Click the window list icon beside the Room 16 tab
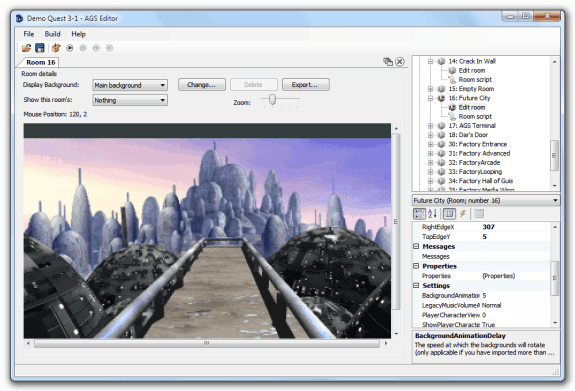575x391 pixels. click(x=388, y=62)
